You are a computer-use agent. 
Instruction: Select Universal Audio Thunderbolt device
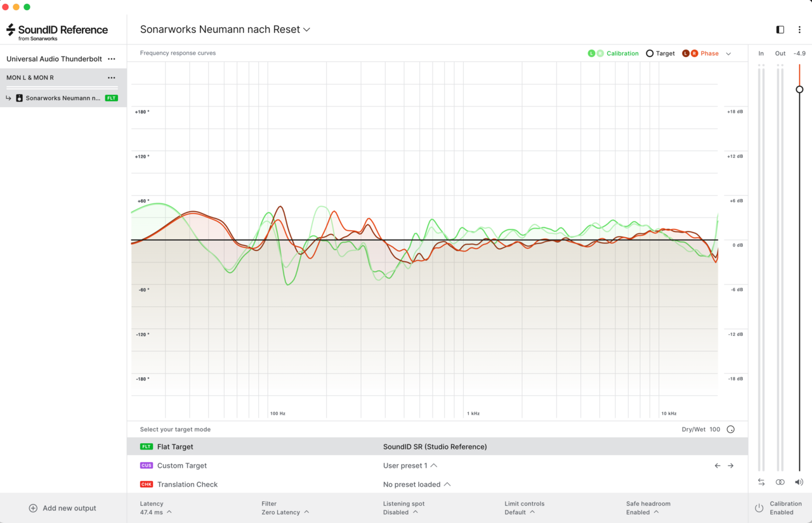pyautogui.click(x=54, y=59)
